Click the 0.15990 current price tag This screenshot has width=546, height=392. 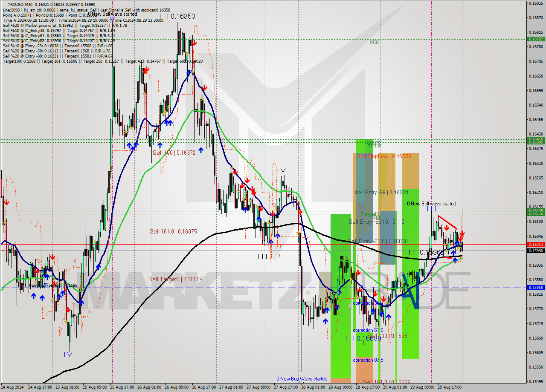pyautogui.click(x=536, y=251)
